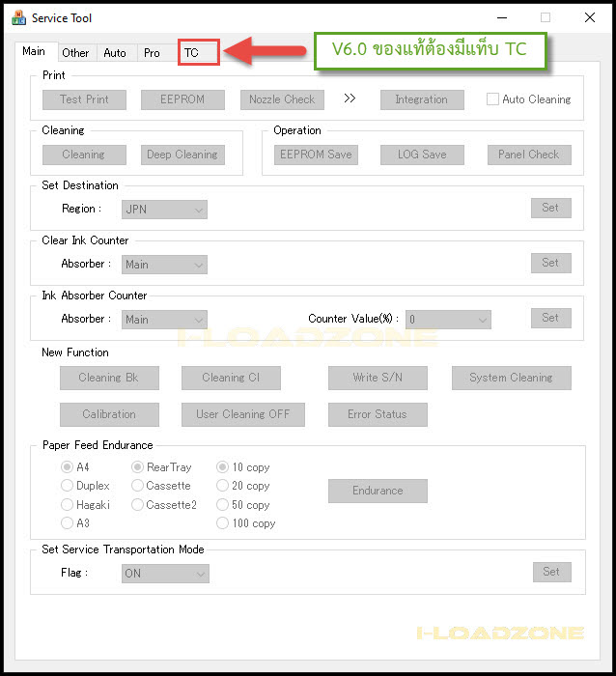The image size is (616, 676).
Task: Open the Region dropdown showing JPN
Action: coord(164,210)
